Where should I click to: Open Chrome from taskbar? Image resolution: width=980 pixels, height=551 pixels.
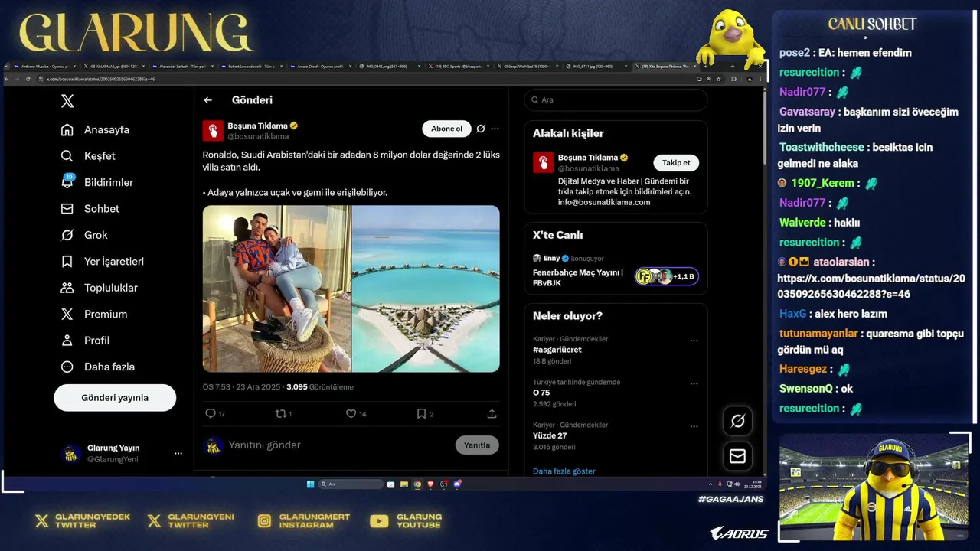pyautogui.click(x=417, y=484)
